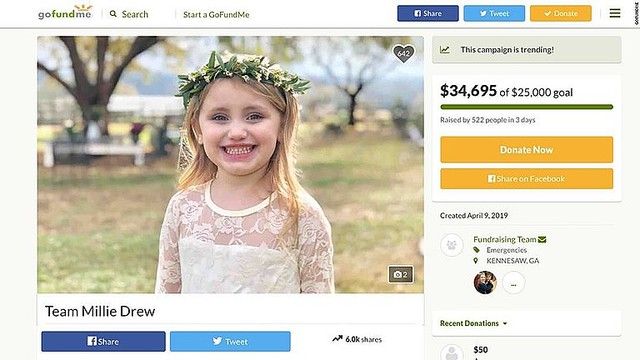Click the team avatar placeholder icon
Image resolution: width=640 pixels, height=360 pixels.
coord(451,245)
